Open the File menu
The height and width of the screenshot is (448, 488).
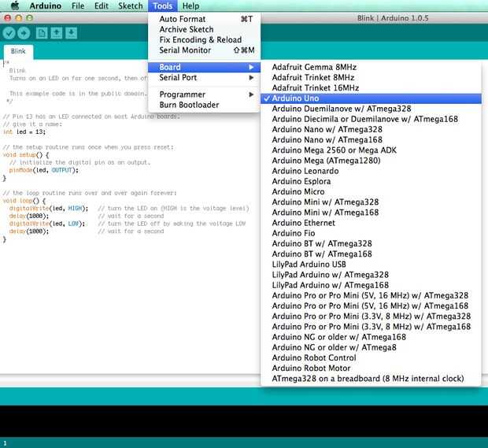(x=78, y=6)
